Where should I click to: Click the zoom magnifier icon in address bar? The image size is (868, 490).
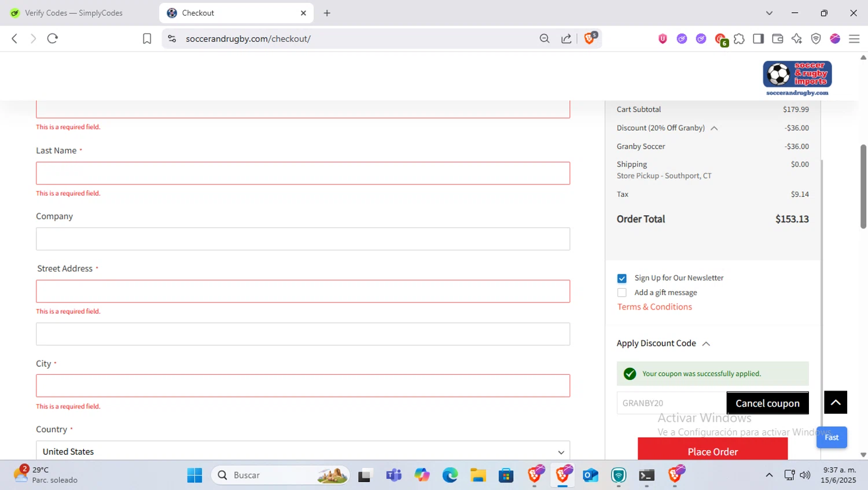(545, 39)
